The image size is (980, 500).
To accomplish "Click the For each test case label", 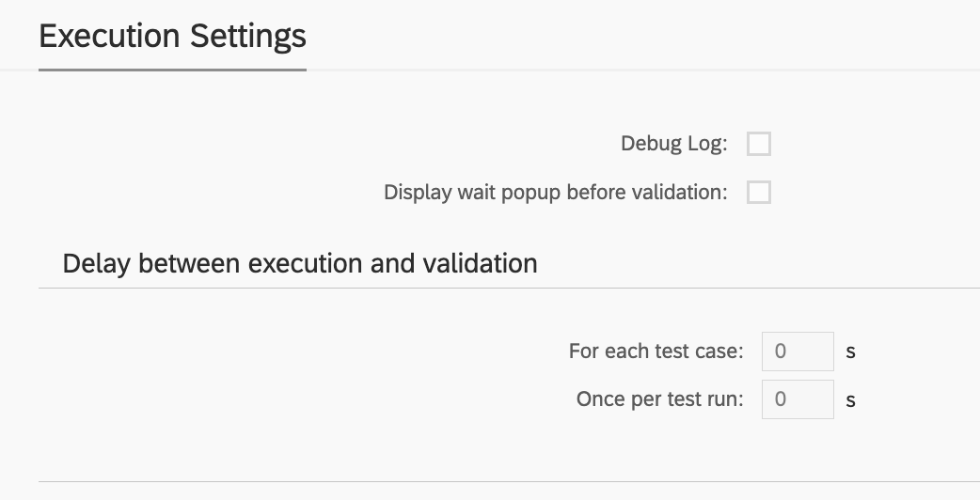I will pyautogui.click(x=656, y=352).
